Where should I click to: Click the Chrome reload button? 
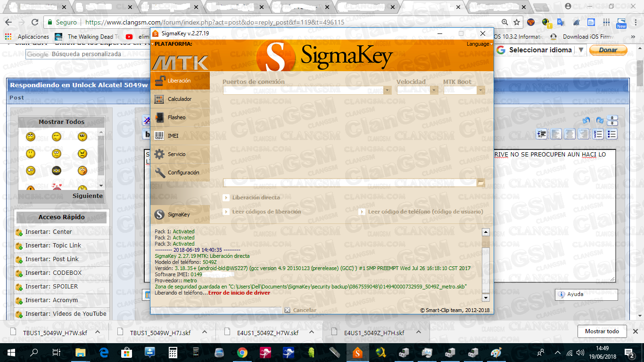(x=34, y=22)
